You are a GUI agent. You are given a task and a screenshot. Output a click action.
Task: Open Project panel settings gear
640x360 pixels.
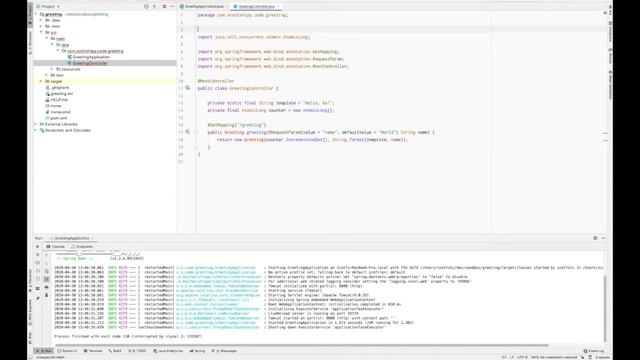click(x=164, y=7)
